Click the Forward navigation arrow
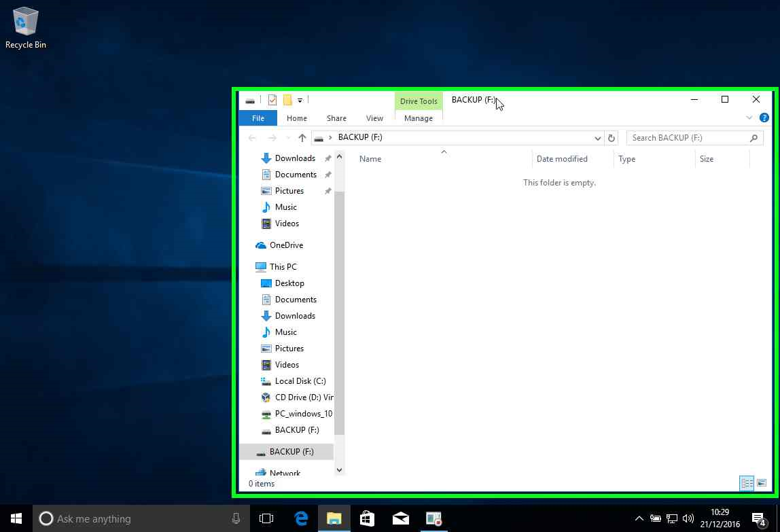This screenshot has width=780, height=532. [272, 138]
